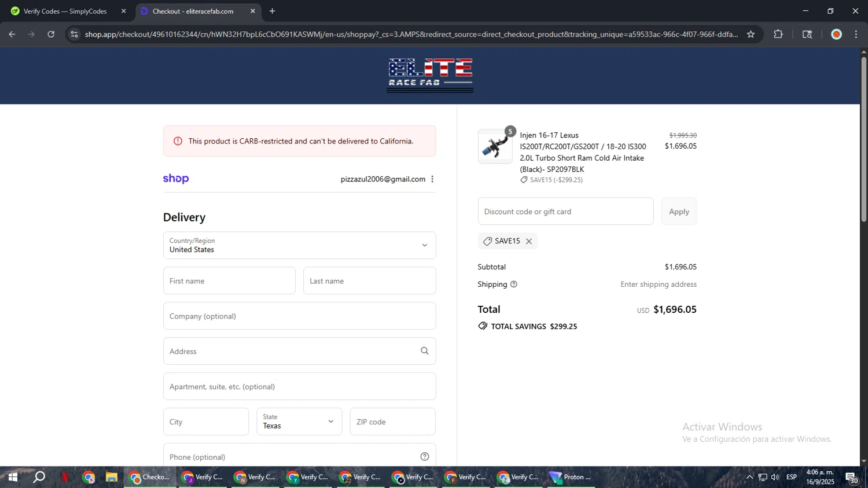The width and height of the screenshot is (868, 488).
Task: Open a new browser tab
Action: [x=272, y=11]
